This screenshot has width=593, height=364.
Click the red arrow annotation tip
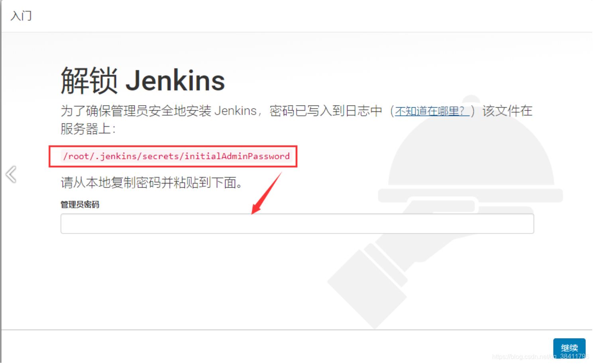(x=254, y=211)
